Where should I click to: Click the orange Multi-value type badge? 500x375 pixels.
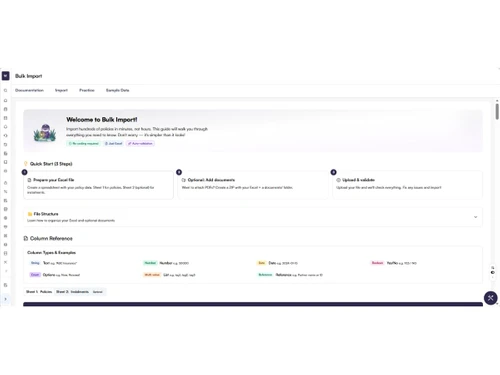pyautogui.click(x=152, y=275)
